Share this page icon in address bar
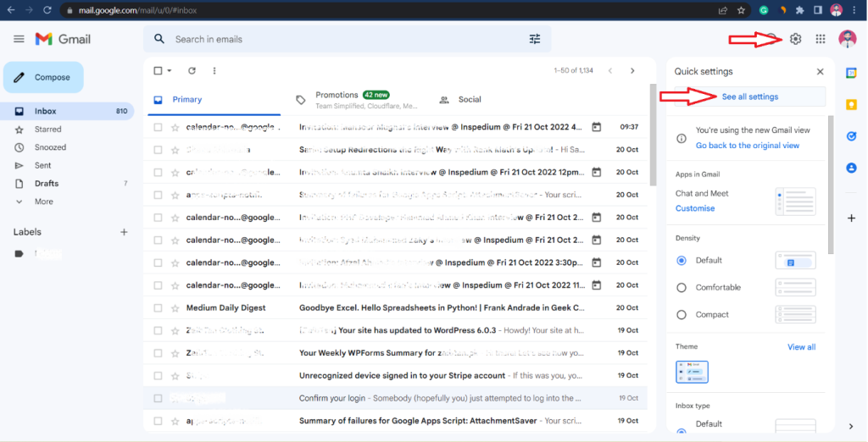This screenshot has width=868, height=442. [x=723, y=10]
